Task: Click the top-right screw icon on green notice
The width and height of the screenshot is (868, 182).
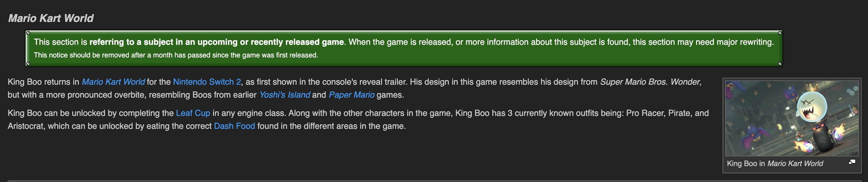Action: [780, 33]
